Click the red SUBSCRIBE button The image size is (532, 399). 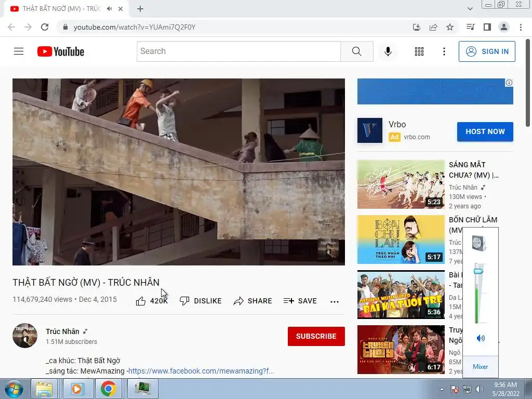[316, 336]
